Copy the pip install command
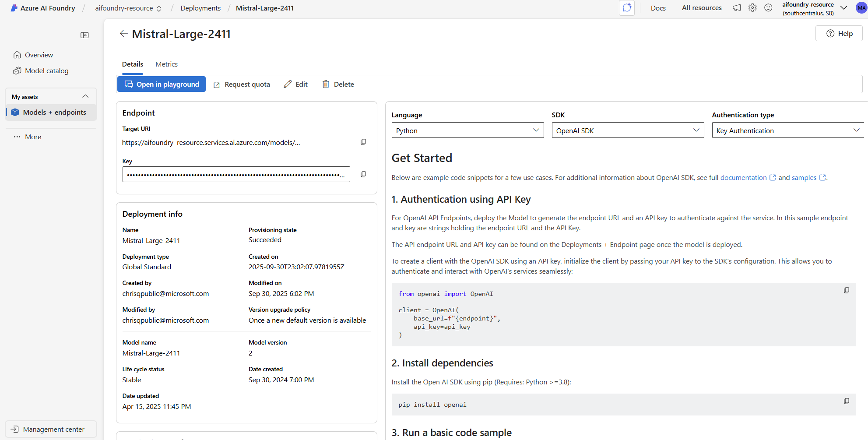Screen dimensions: 868x440 [x=847, y=401]
